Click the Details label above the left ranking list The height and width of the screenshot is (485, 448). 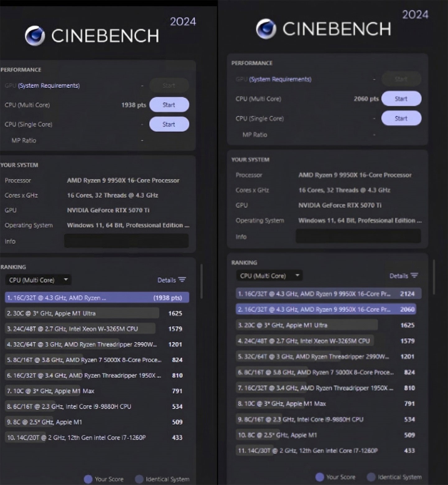coord(166,280)
